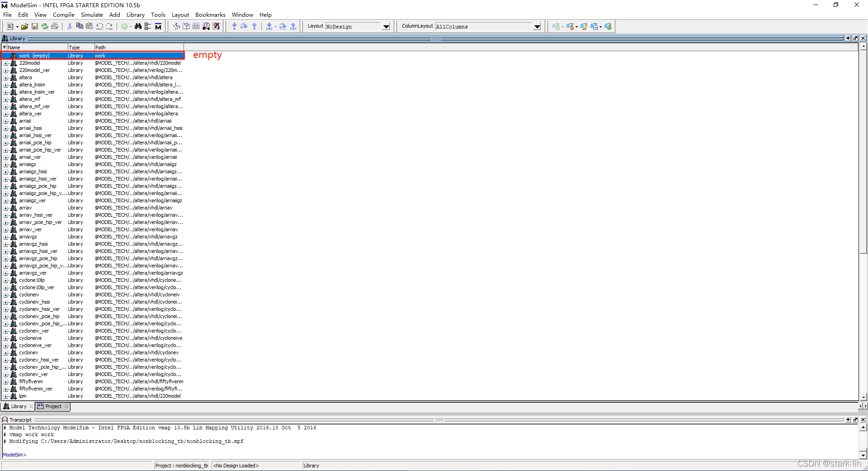Click the blue monitor with pencil icon

pyautogui.click(x=584, y=27)
